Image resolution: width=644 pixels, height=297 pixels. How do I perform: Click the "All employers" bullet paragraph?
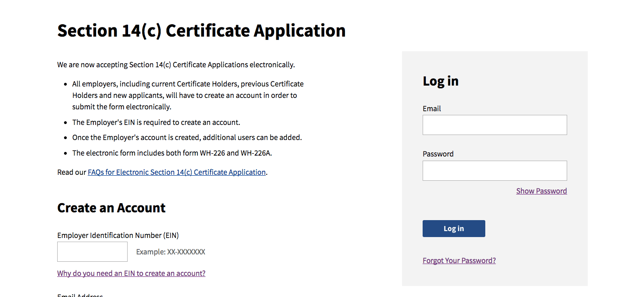188,96
